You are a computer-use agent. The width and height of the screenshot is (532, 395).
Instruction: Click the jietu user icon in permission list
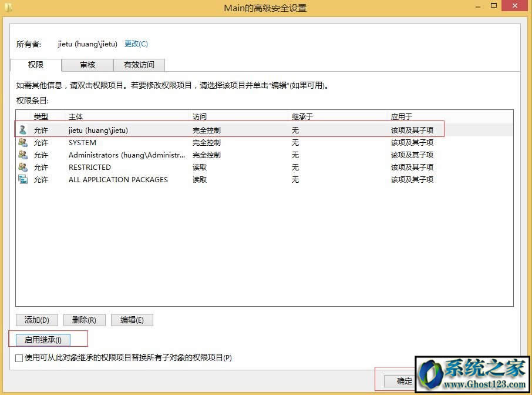coord(21,130)
